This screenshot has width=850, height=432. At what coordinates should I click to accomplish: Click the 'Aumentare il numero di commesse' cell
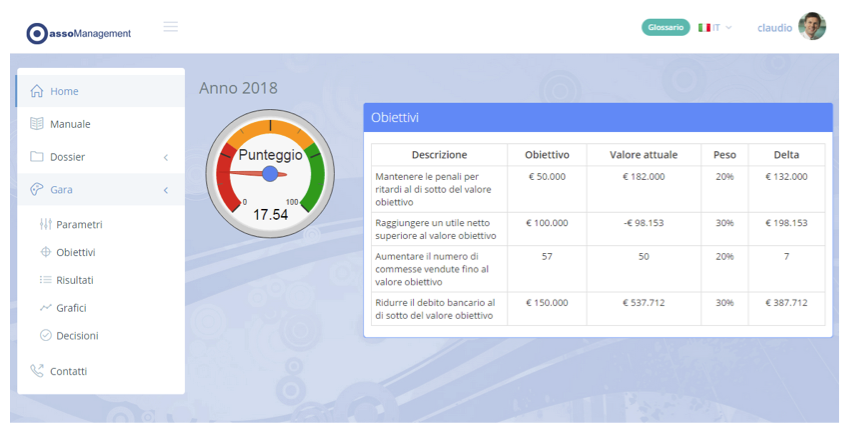point(439,269)
